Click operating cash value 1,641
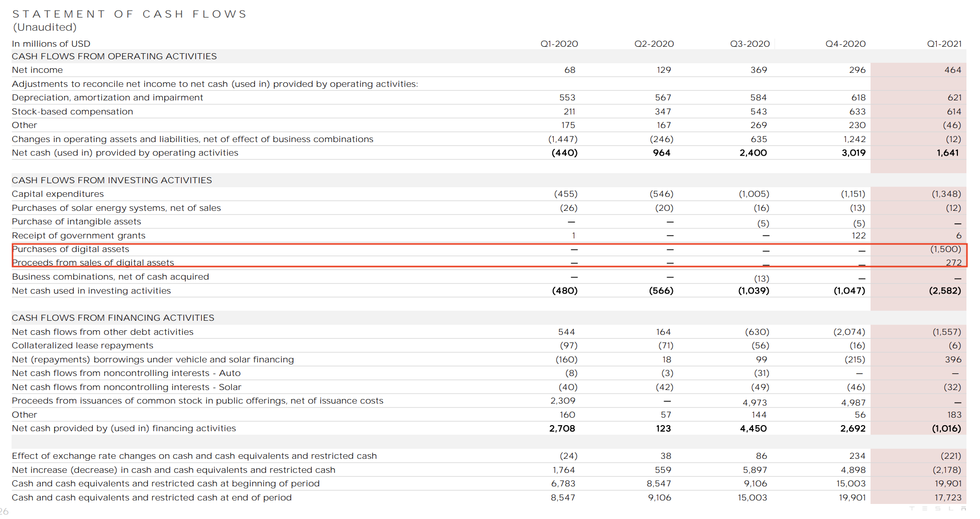980x519 pixels. 948,153
